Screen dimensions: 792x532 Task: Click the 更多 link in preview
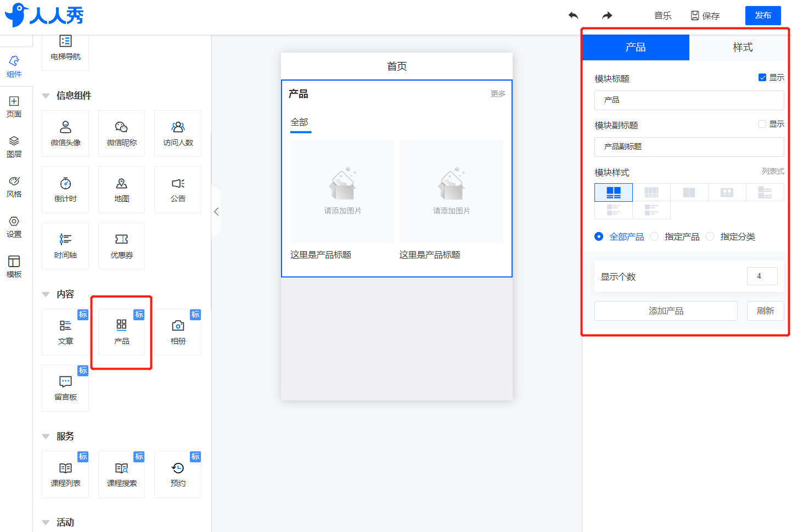498,94
